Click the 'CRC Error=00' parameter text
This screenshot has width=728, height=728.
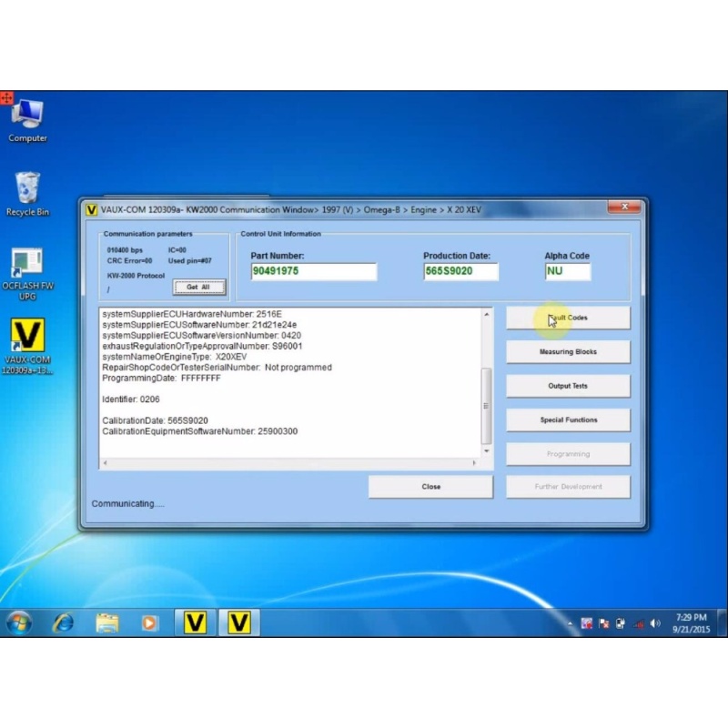pos(129,261)
